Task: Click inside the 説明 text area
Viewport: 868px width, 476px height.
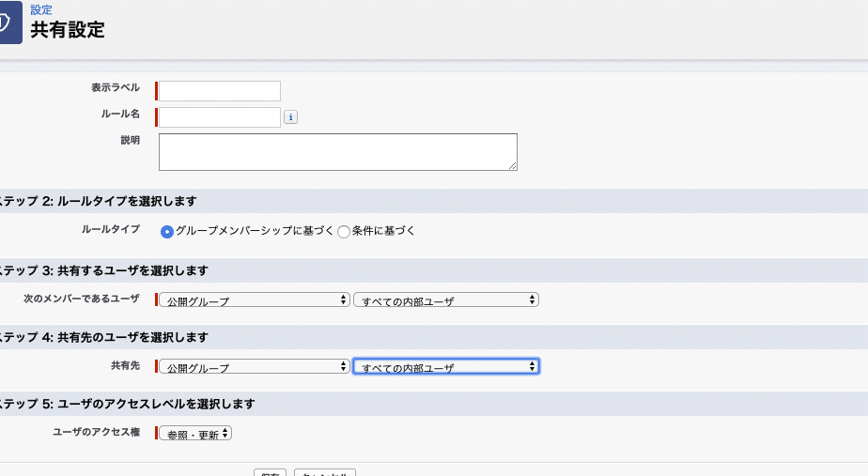Action: [337, 151]
